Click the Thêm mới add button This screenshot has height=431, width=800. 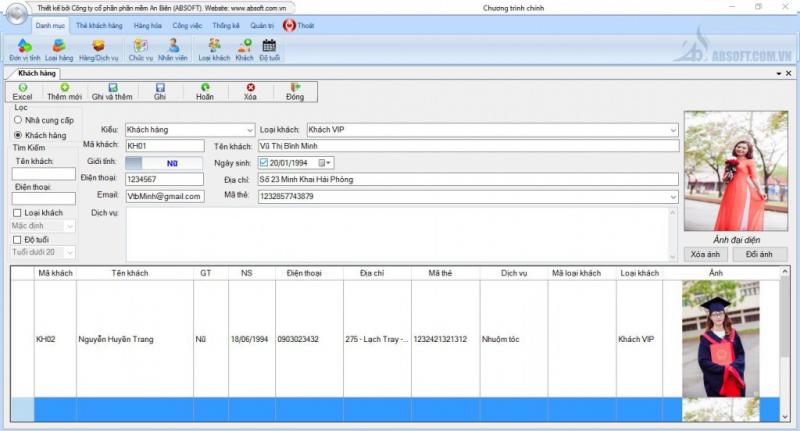[x=64, y=92]
